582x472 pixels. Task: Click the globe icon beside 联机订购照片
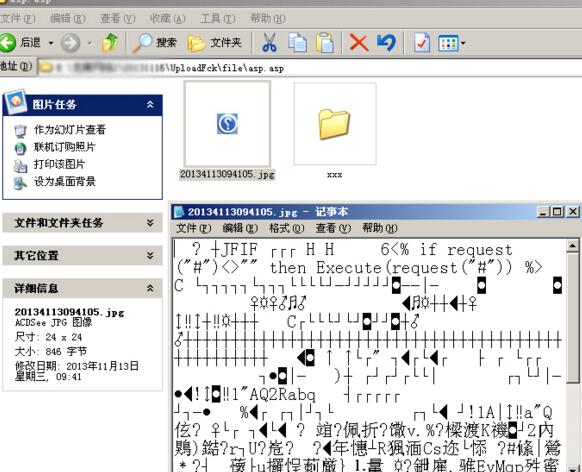click(x=20, y=148)
